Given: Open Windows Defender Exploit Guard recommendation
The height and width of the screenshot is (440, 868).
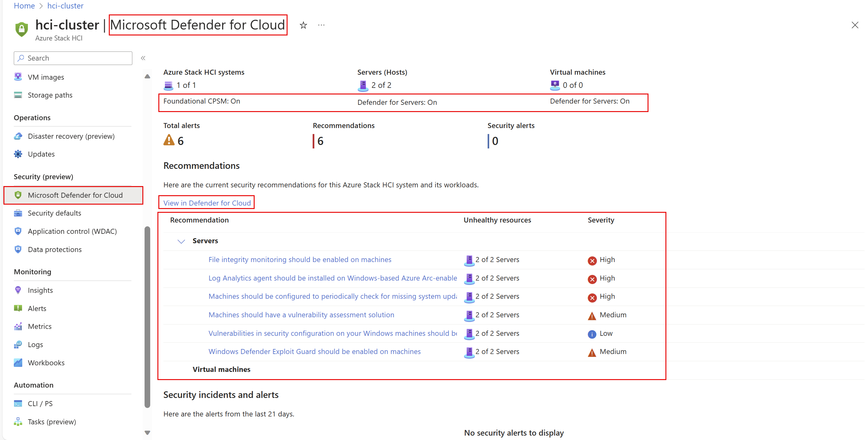Looking at the screenshot, I should [x=315, y=352].
